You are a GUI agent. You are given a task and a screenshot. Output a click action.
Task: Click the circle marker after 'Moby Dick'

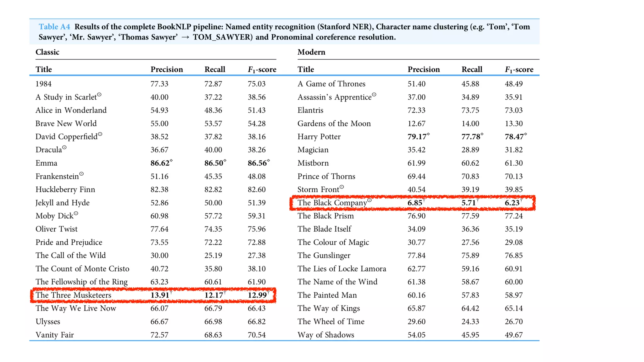click(76, 213)
